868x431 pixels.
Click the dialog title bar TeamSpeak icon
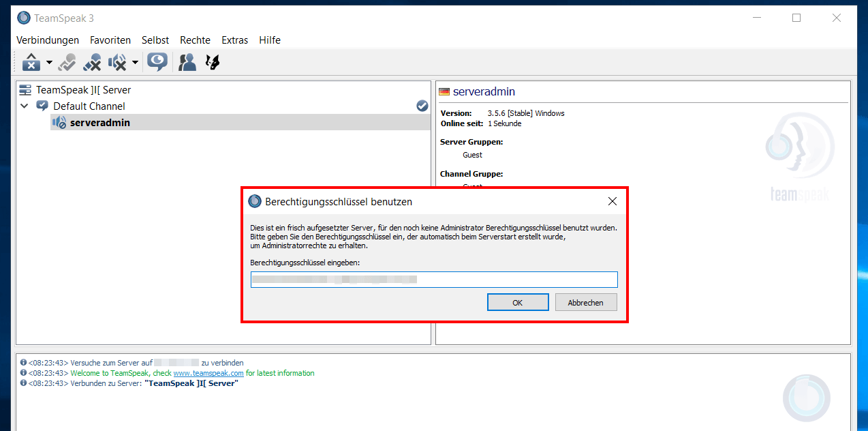point(255,201)
